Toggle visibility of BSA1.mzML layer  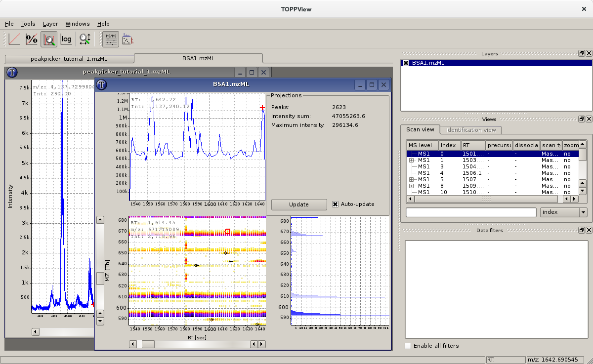click(x=406, y=63)
